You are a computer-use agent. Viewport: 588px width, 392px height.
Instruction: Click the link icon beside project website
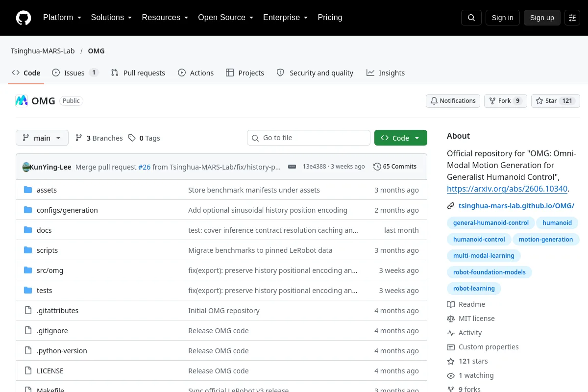(x=451, y=206)
